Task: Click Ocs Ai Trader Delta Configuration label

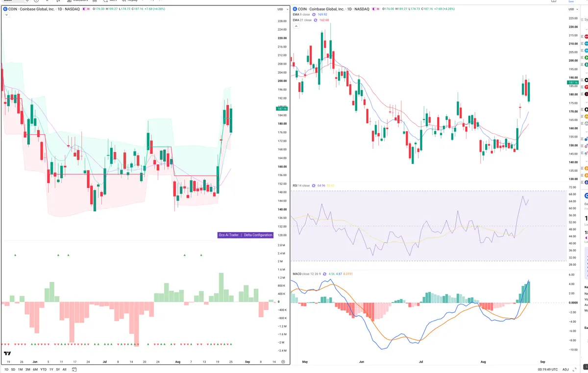Action: 245,235
